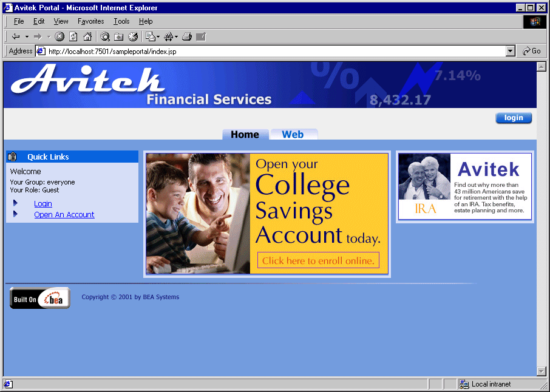Maximize the Internet Explorer window

pos(530,7)
